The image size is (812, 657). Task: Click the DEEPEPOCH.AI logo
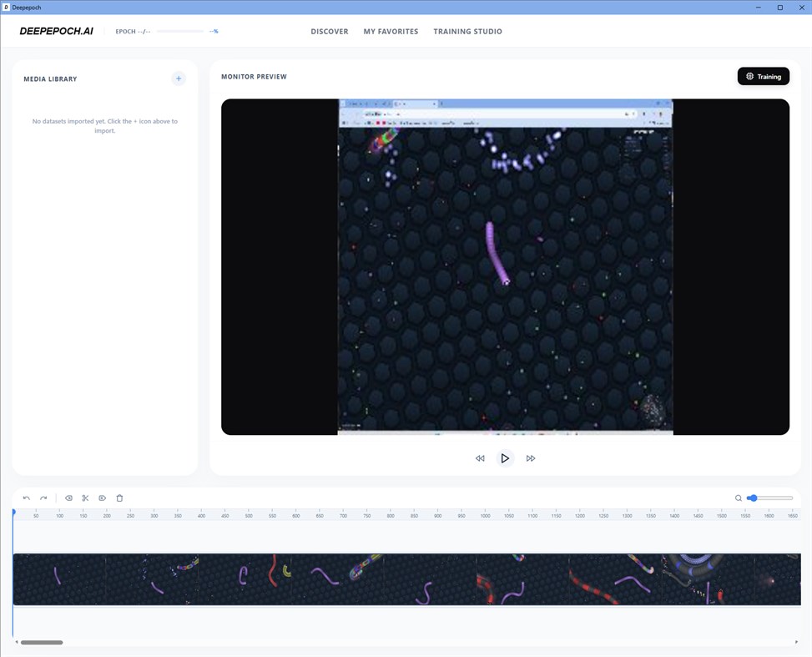(57, 31)
